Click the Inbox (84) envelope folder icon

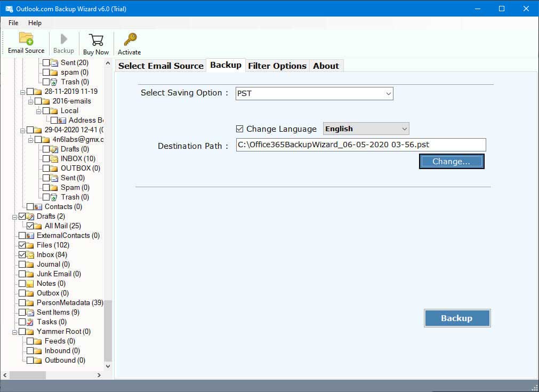[x=30, y=255]
